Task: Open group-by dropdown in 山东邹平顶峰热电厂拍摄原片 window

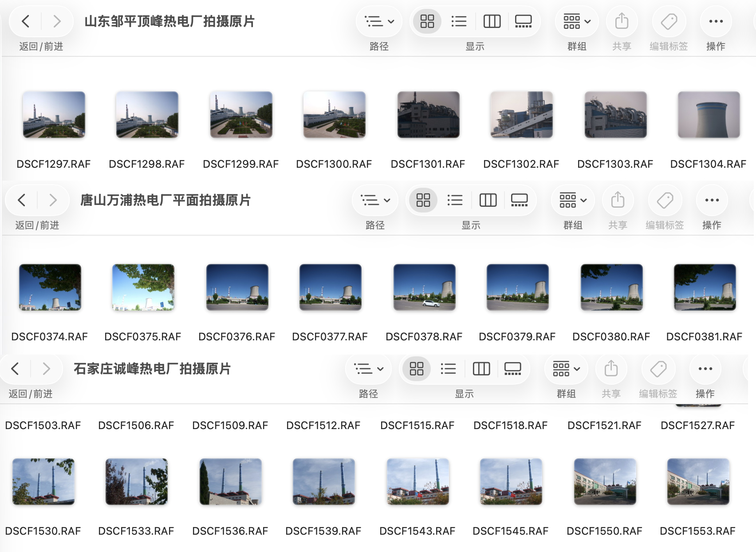Action: [577, 21]
